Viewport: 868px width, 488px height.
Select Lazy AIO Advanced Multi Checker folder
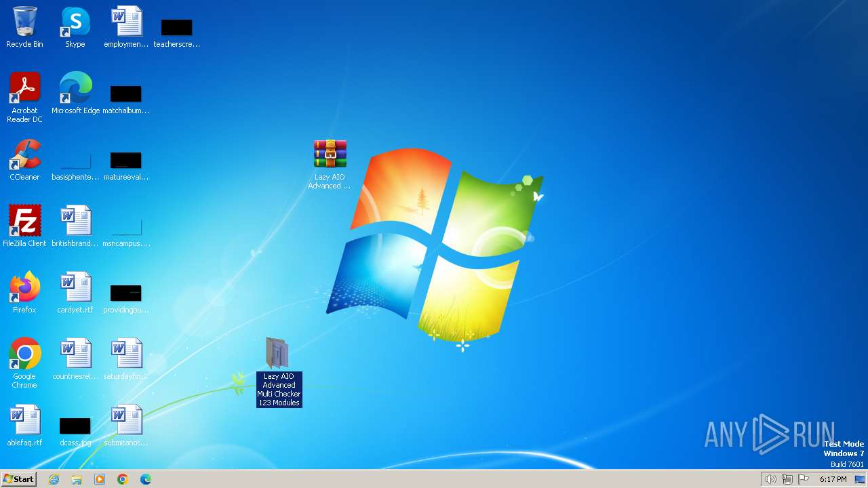[279, 372]
